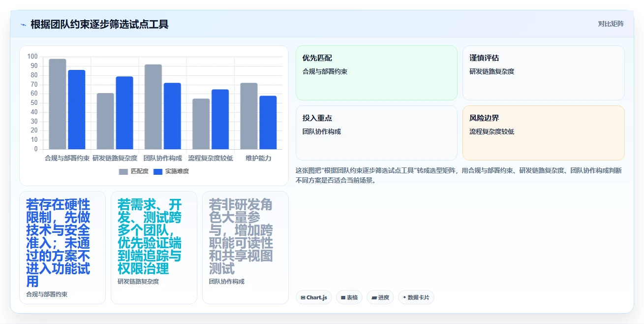Select the blue card starting 若存在硬性限制
Viewport: 644px width, 324px height.
pyautogui.click(x=62, y=248)
